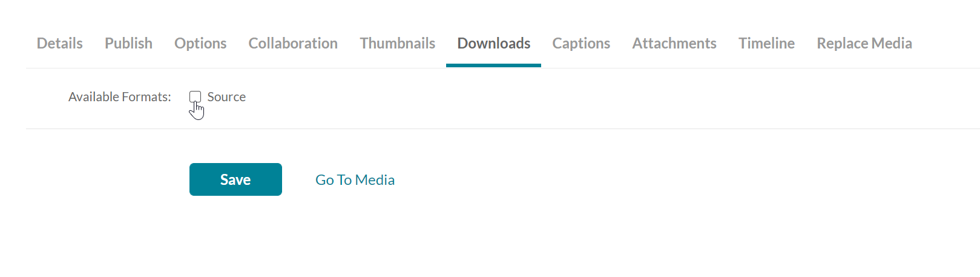Open the Replace Media tab
The width and height of the screenshot is (980, 277).
[864, 43]
